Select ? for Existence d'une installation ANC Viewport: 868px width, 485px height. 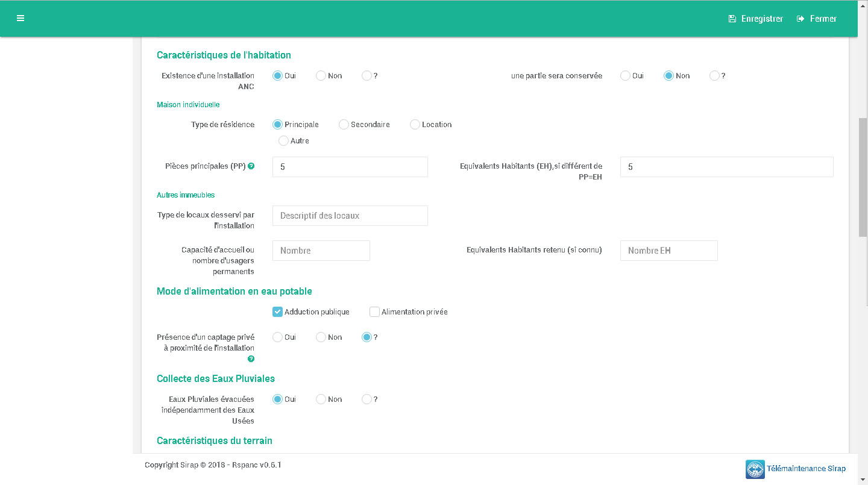point(366,76)
